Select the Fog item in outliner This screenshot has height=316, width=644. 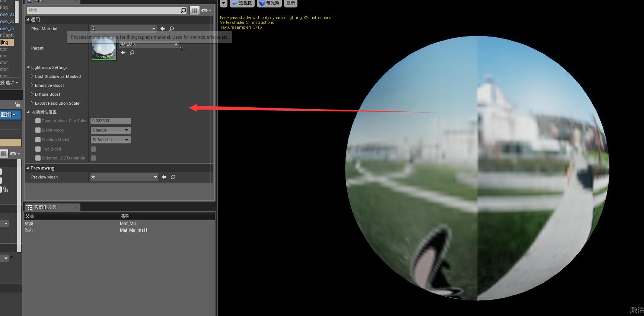click(x=4, y=7)
